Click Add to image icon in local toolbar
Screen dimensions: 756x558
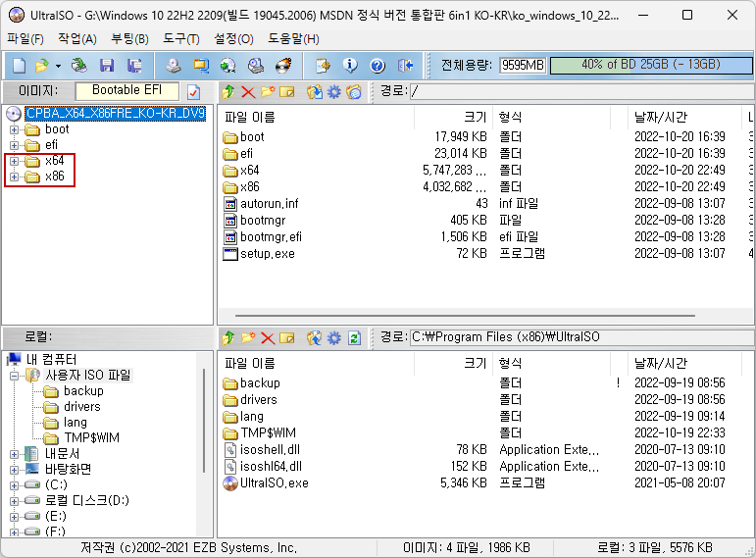click(315, 337)
